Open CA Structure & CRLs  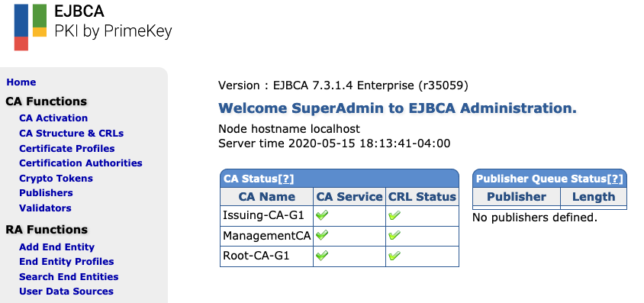72,134
